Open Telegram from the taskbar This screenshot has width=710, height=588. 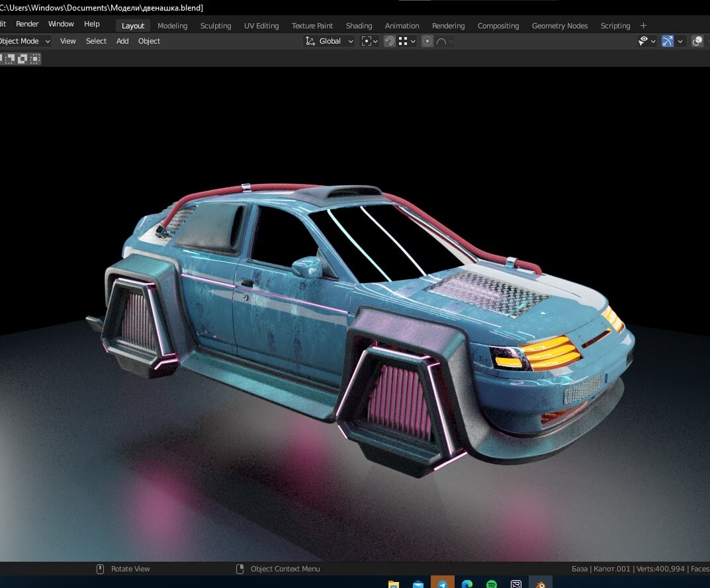tap(442, 583)
